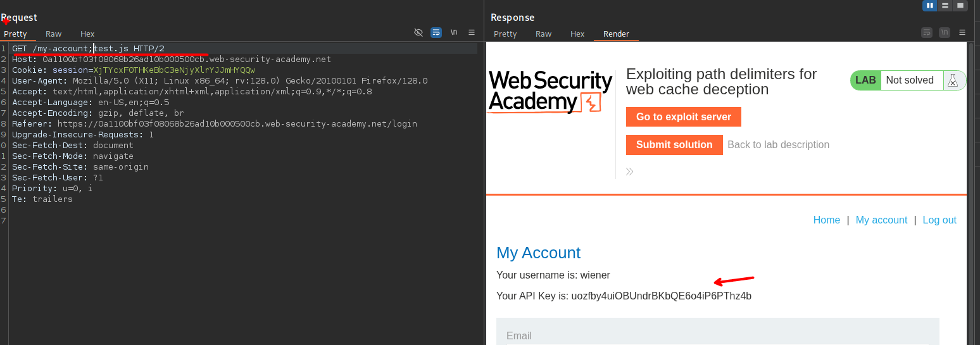Image resolution: width=980 pixels, height=345 pixels.
Task: Click the \n icon in Response panel
Action: click(x=945, y=32)
